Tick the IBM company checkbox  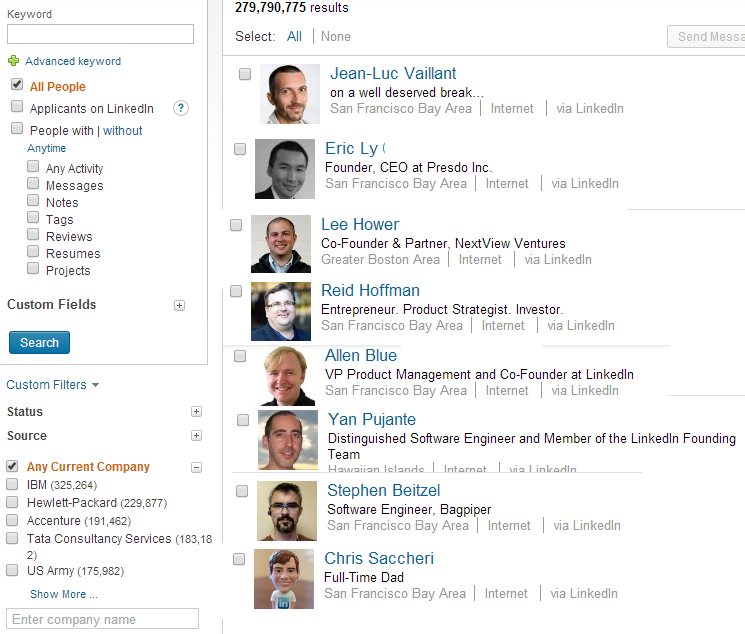[x=12, y=484]
